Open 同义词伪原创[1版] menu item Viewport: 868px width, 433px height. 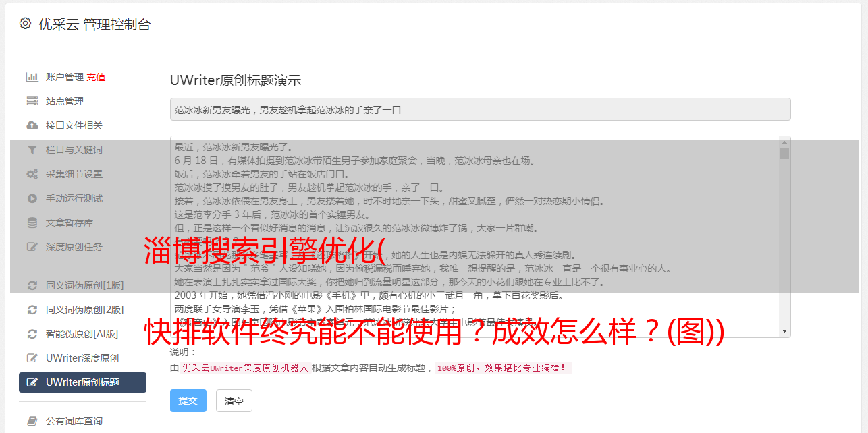(x=82, y=285)
